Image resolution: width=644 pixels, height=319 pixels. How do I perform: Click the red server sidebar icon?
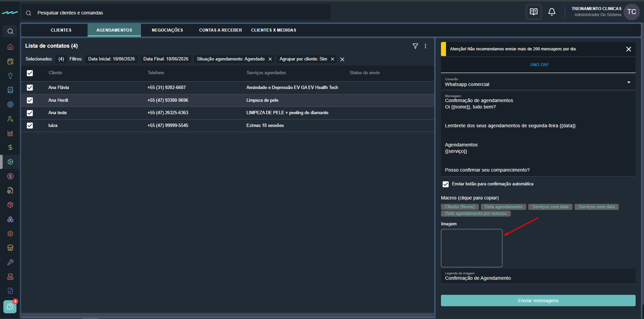tap(10, 277)
